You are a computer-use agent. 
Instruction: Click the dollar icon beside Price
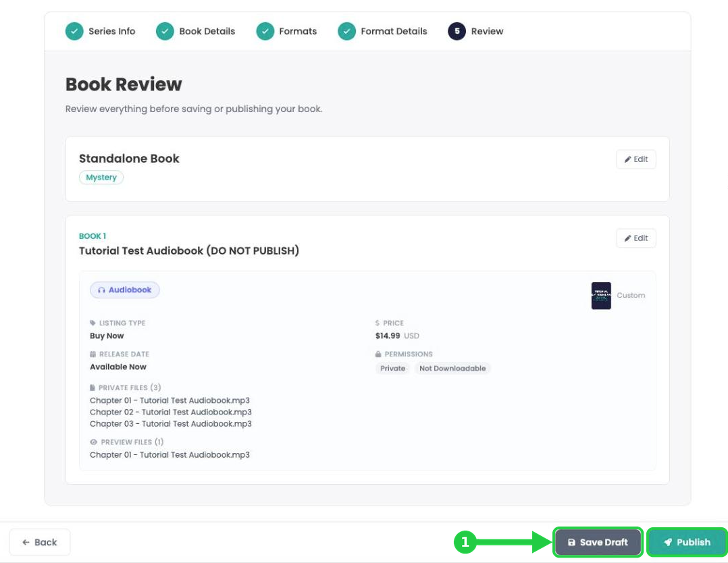click(378, 323)
